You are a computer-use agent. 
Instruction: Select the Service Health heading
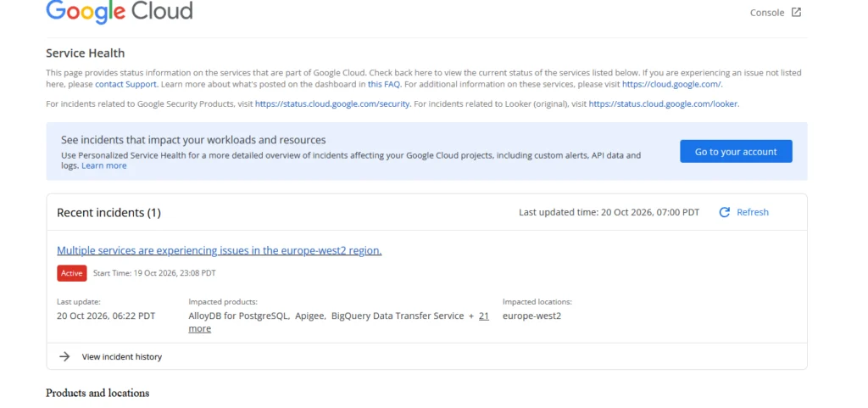86,53
